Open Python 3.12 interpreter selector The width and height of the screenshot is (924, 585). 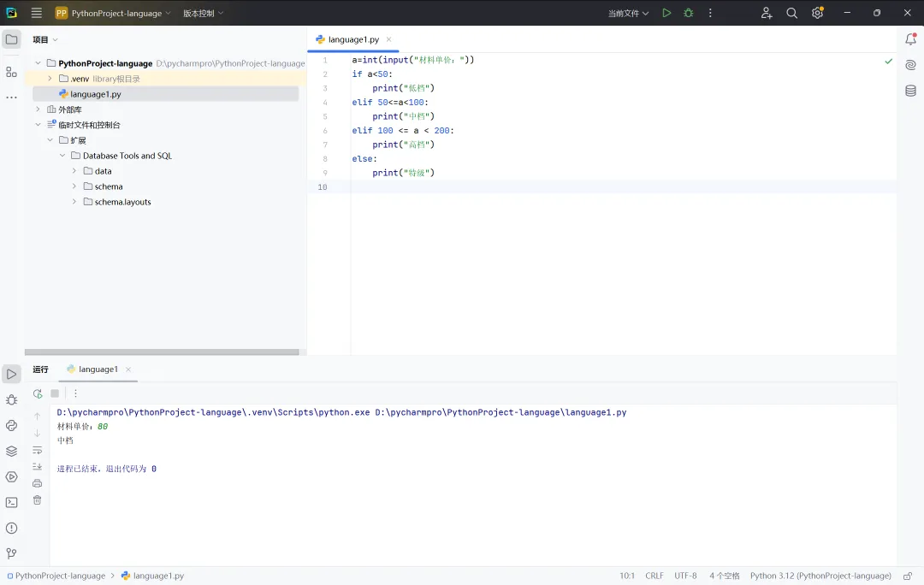pyautogui.click(x=820, y=576)
